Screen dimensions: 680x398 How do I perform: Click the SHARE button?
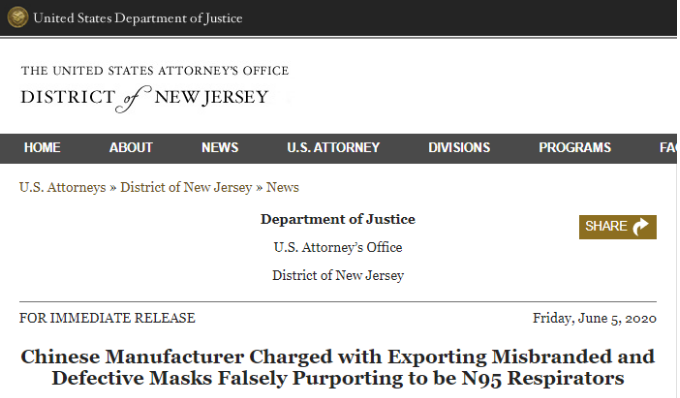coord(618,227)
